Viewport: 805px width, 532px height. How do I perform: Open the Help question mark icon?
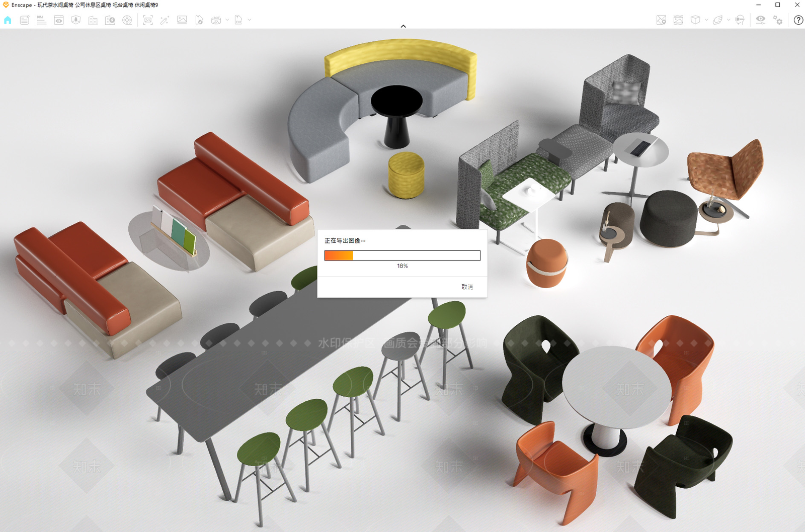pos(798,20)
